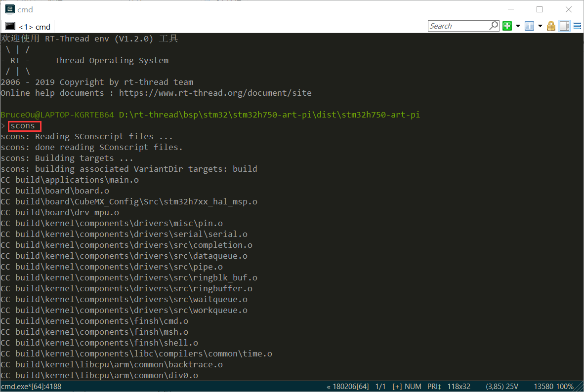Click the magnifier icon in Search box
Image resolution: width=584 pixels, height=392 pixels.
coord(494,26)
